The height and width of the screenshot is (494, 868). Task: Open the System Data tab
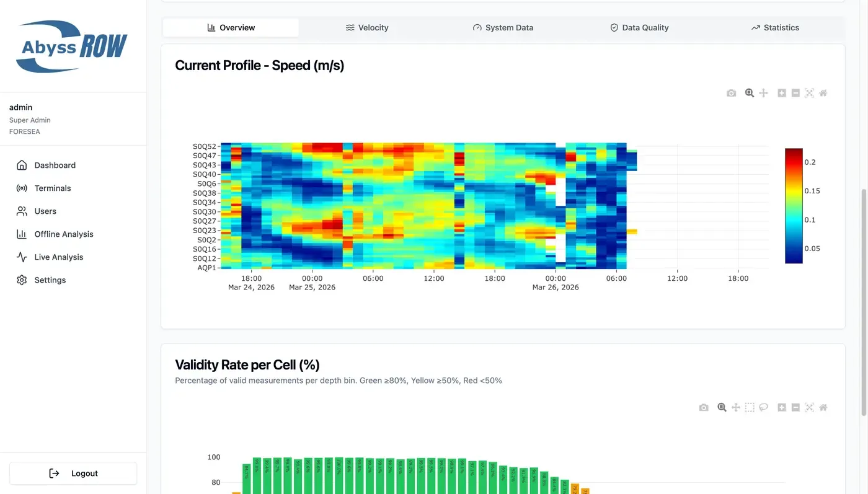[503, 27]
